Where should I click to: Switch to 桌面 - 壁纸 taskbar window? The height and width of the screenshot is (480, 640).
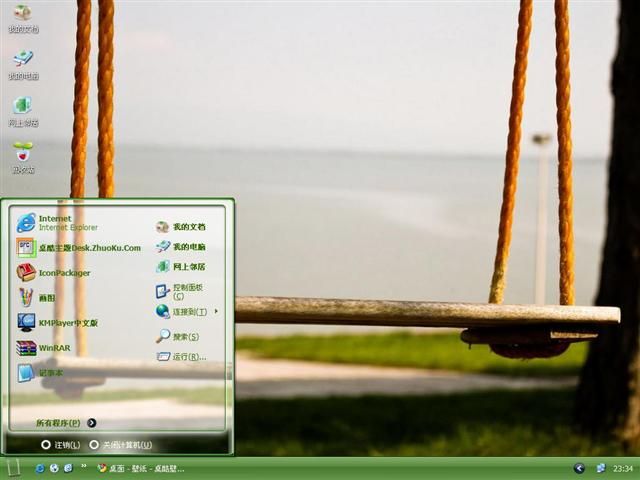140,468
